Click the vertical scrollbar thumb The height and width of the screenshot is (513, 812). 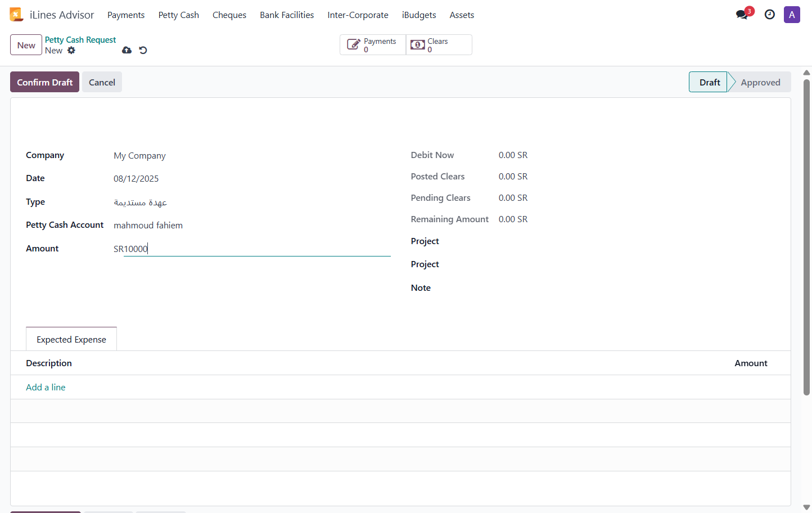(806, 237)
